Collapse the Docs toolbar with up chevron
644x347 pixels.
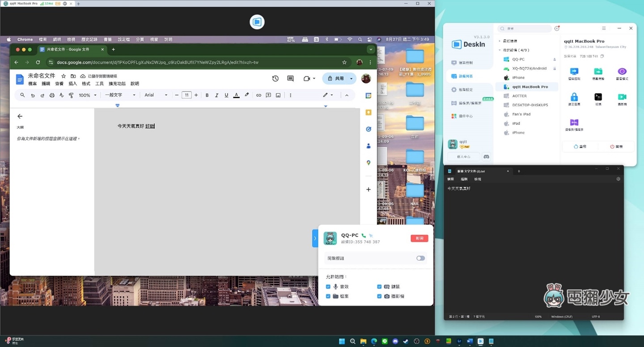pos(347,95)
